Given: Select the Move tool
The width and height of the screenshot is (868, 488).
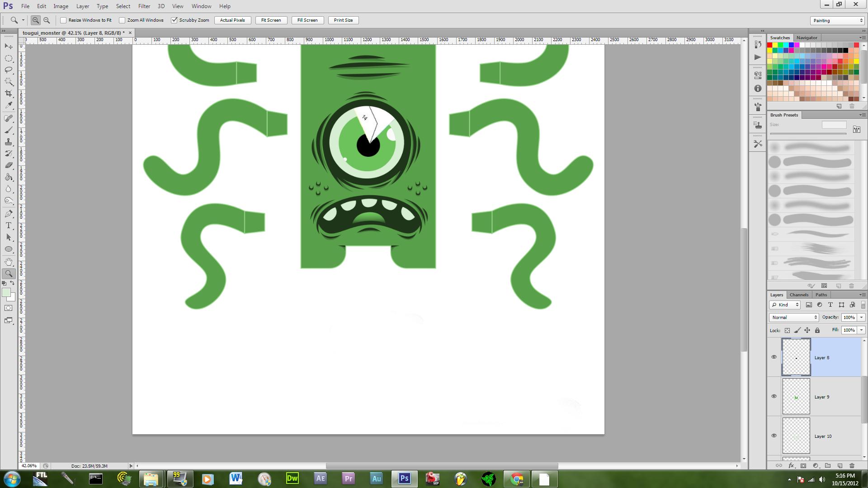Looking at the screenshot, I should point(9,47).
